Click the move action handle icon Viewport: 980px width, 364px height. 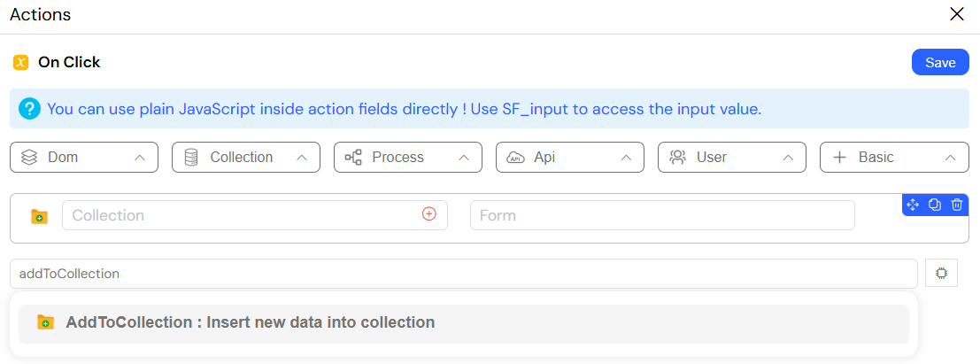pos(912,205)
